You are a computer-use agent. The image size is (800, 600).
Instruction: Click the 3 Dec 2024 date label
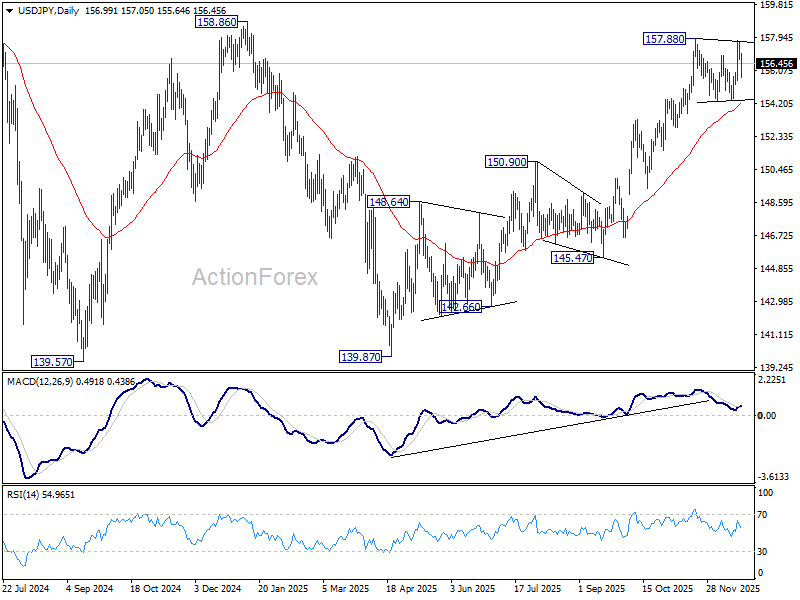click(217, 589)
